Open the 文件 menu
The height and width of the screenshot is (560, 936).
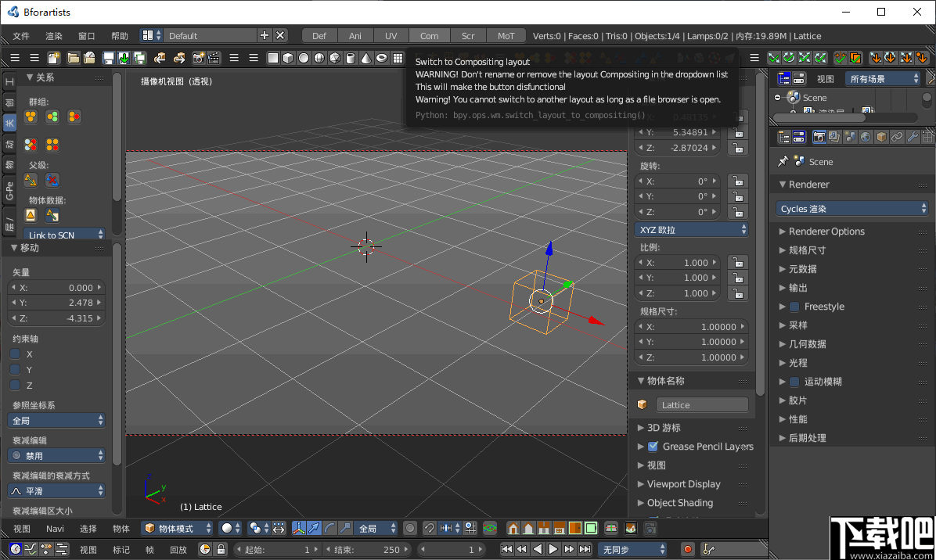click(x=21, y=36)
